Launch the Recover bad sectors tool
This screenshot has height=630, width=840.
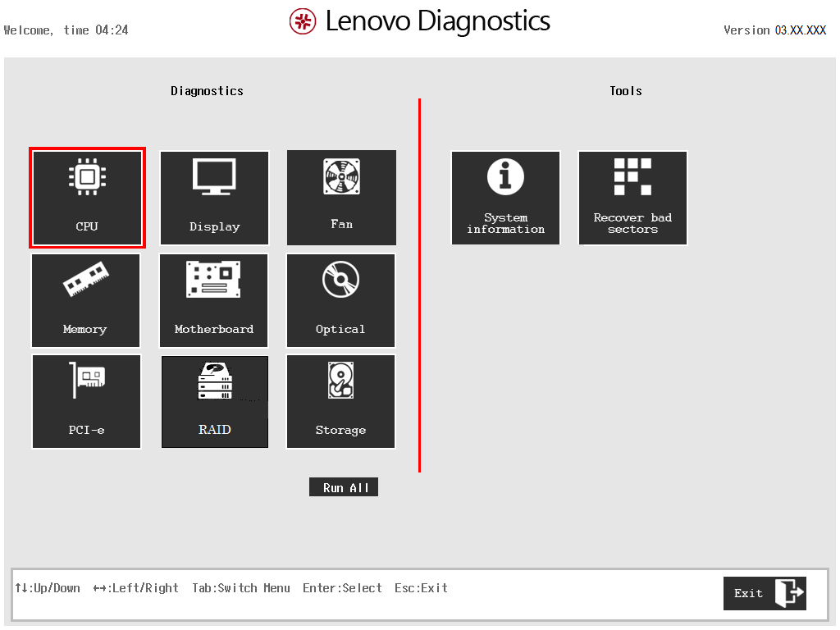pyautogui.click(x=632, y=198)
